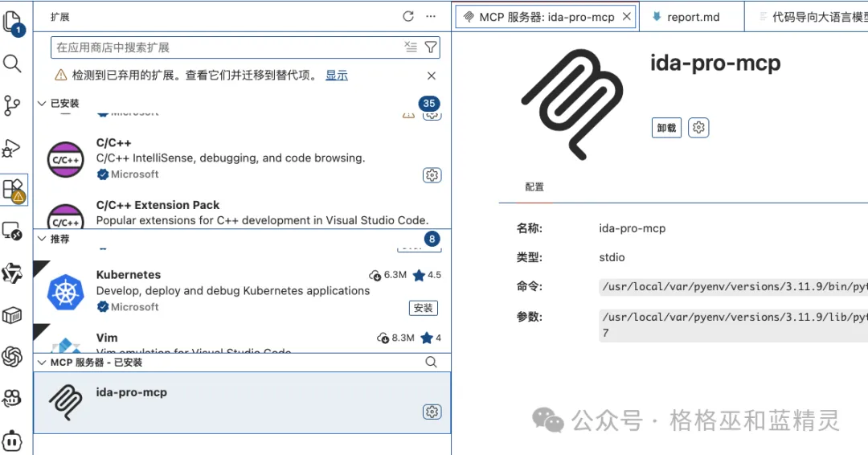The image size is (868, 455).
Task: Click the ida-pro-mcp large logo
Action: [x=573, y=104]
